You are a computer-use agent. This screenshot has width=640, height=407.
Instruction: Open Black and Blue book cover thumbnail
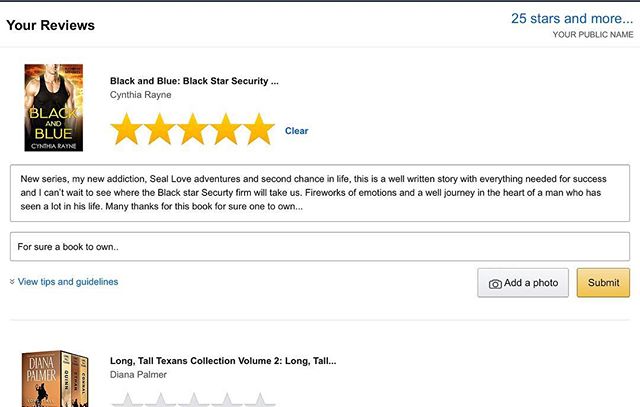click(x=53, y=108)
